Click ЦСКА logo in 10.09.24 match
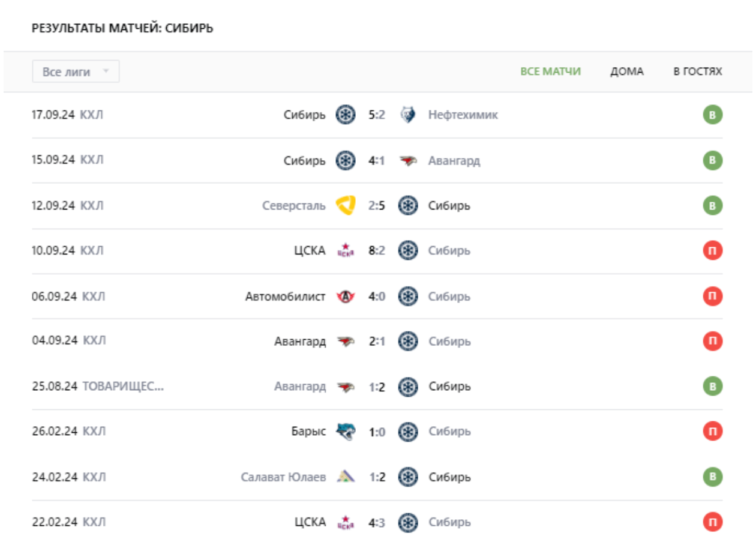 (346, 251)
